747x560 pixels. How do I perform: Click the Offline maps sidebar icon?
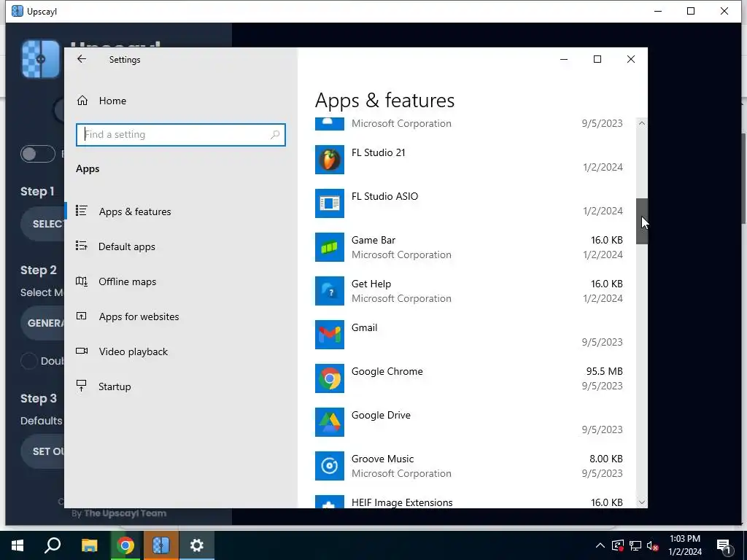pyautogui.click(x=82, y=281)
